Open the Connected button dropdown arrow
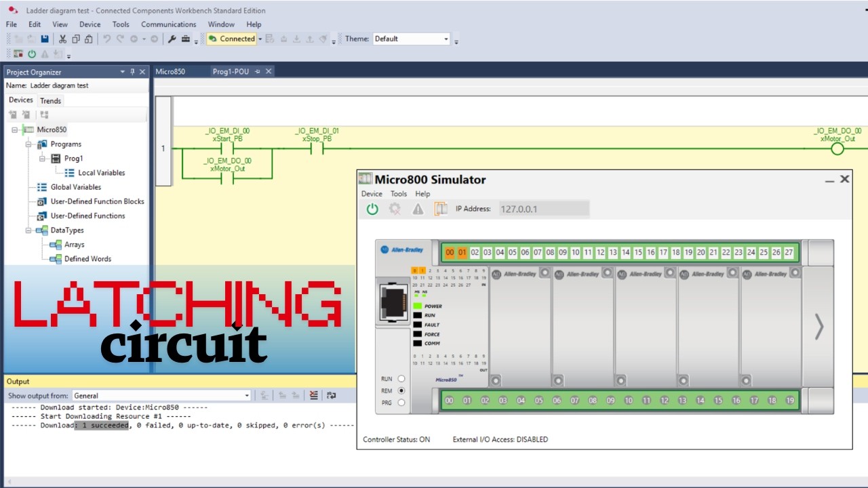 pyautogui.click(x=260, y=39)
